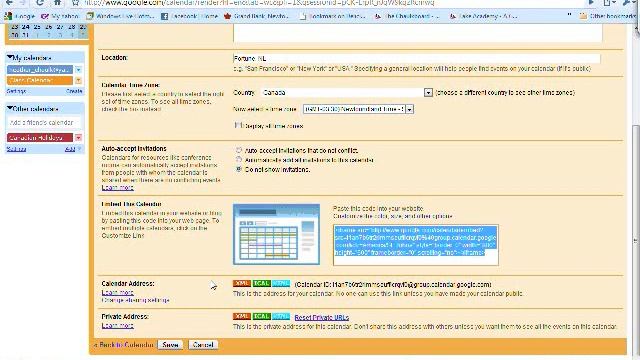Click the green ICAL button for Calendar Address

[x=261, y=283]
